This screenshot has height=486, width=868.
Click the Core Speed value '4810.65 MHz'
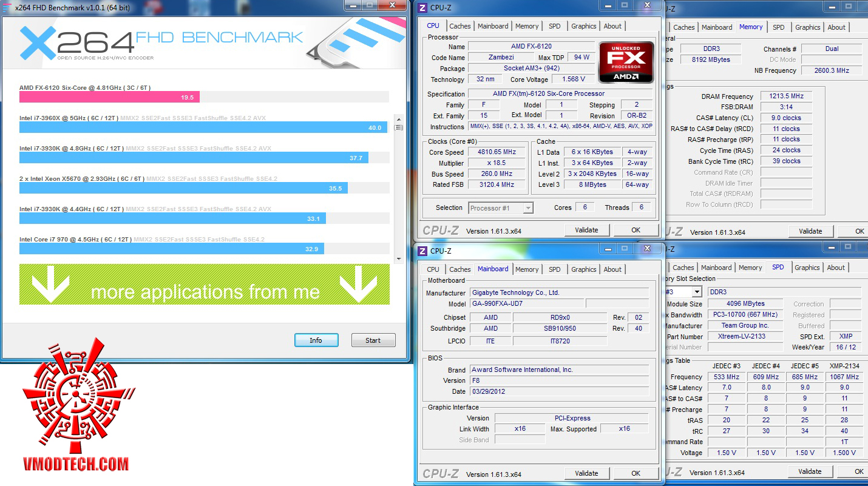coord(498,152)
